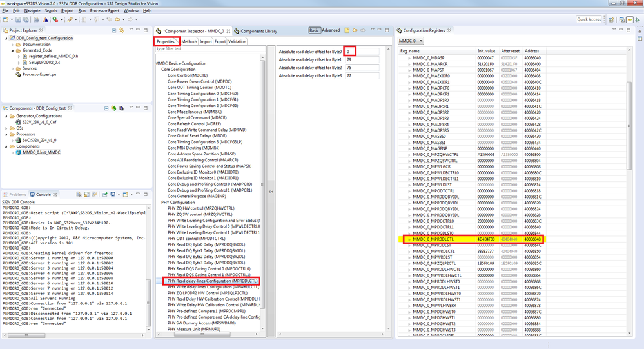Click the Open Console icon
The height and width of the screenshot is (349, 644).
126,194
